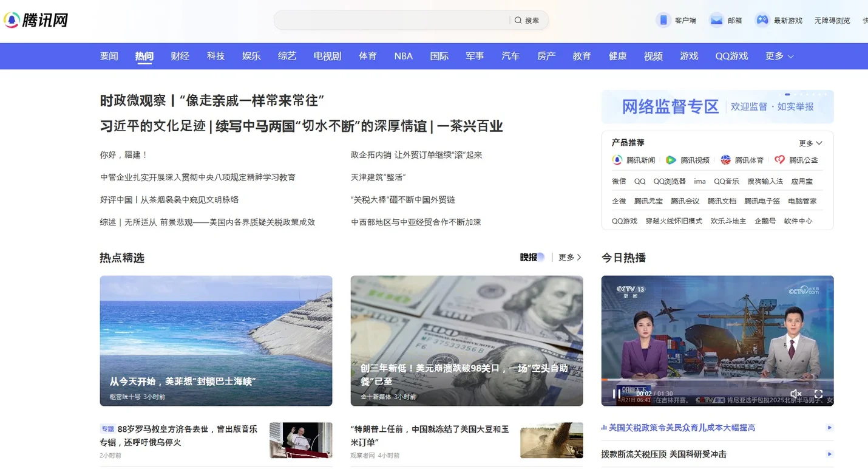Unmute the CCTV news video
The height and width of the screenshot is (469, 868).
click(x=796, y=394)
